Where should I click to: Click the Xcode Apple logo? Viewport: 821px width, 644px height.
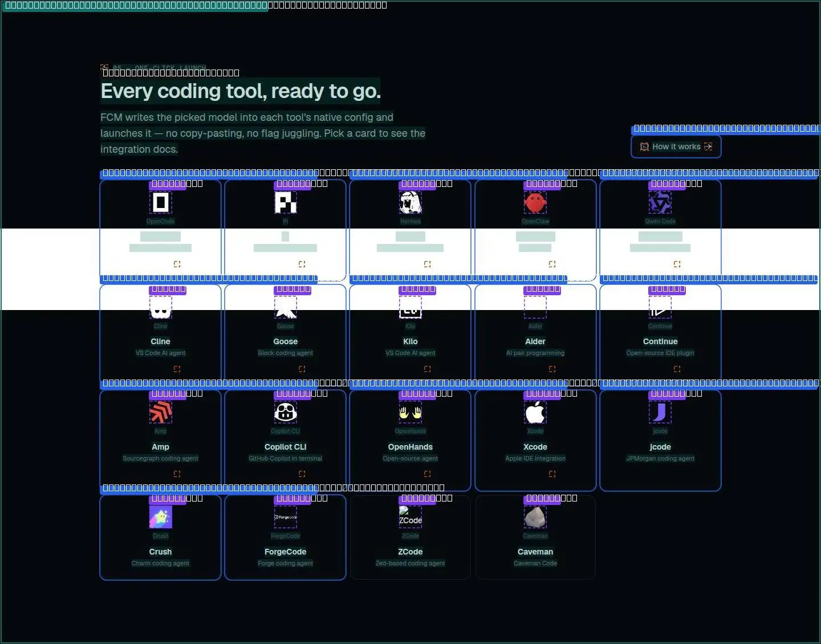pyautogui.click(x=535, y=412)
